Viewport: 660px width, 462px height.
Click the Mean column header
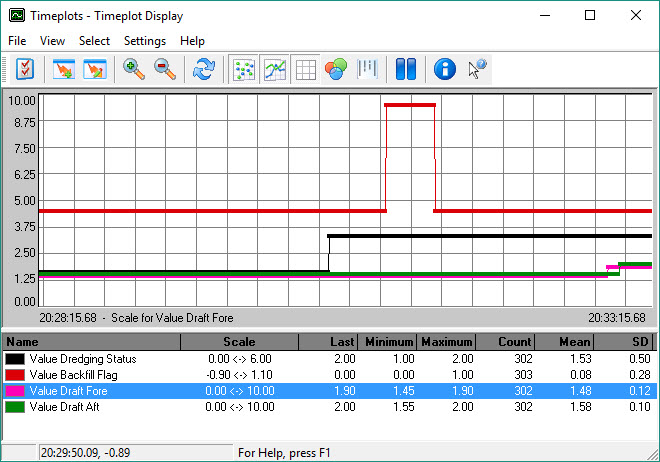coord(564,342)
